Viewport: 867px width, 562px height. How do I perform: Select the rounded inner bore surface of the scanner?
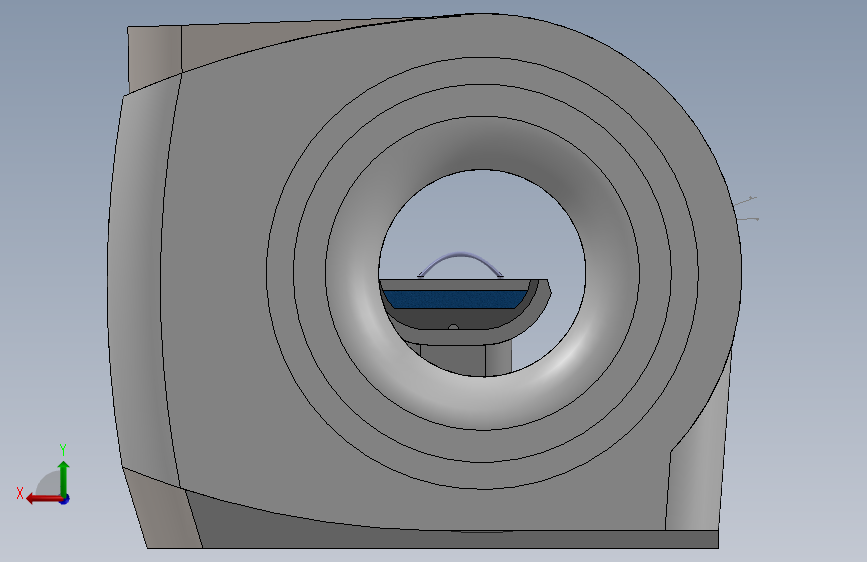tap(483, 404)
